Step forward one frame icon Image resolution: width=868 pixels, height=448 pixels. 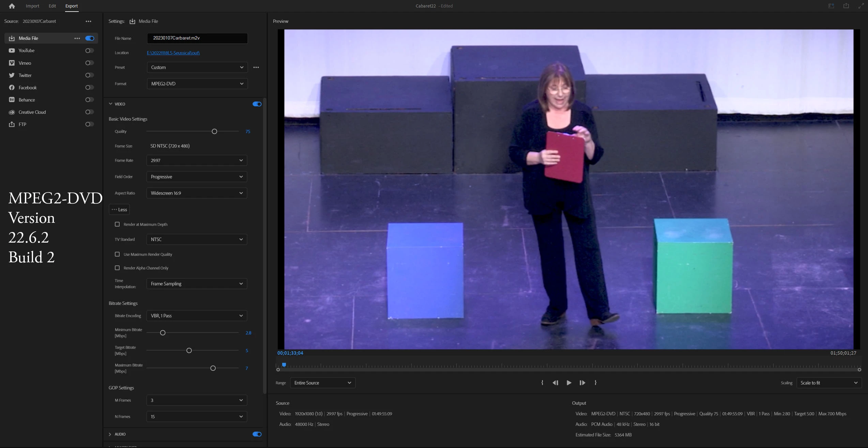click(582, 383)
